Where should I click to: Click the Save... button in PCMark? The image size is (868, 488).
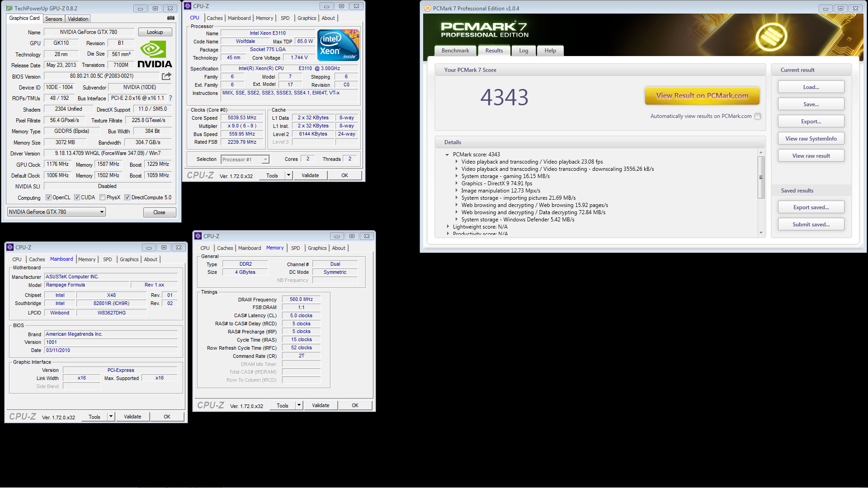click(811, 104)
